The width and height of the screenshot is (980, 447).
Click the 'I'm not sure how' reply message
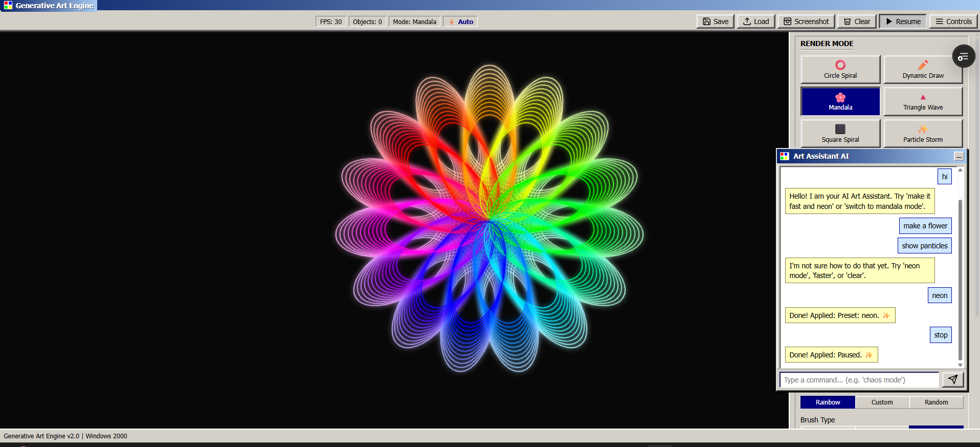860,270
